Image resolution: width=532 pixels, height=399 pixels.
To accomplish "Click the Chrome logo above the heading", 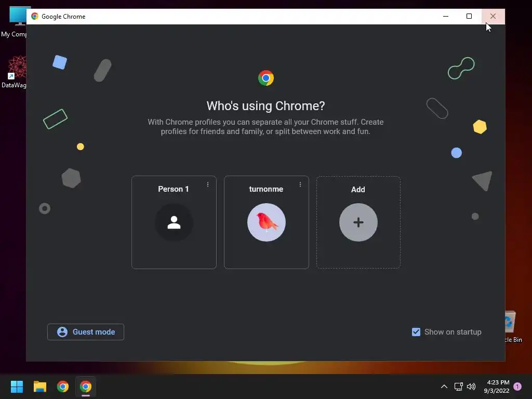I will (x=266, y=78).
